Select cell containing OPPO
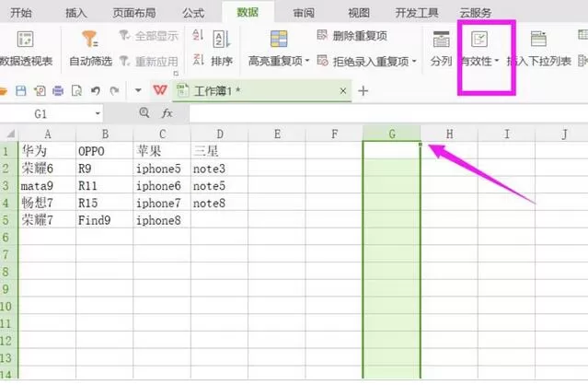The height and width of the screenshot is (385, 588). pyautogui.click(x=105, y=151)
